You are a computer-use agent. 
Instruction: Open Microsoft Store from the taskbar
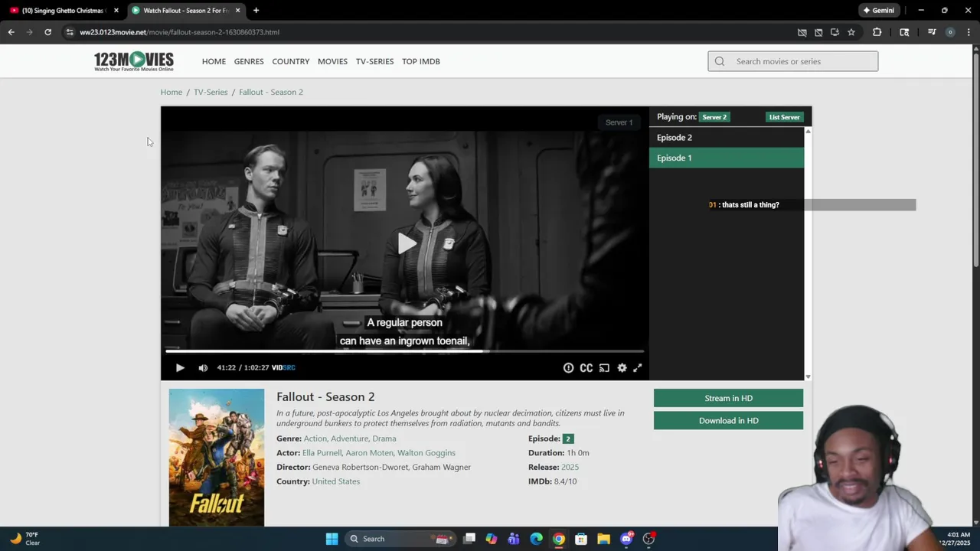581,539
